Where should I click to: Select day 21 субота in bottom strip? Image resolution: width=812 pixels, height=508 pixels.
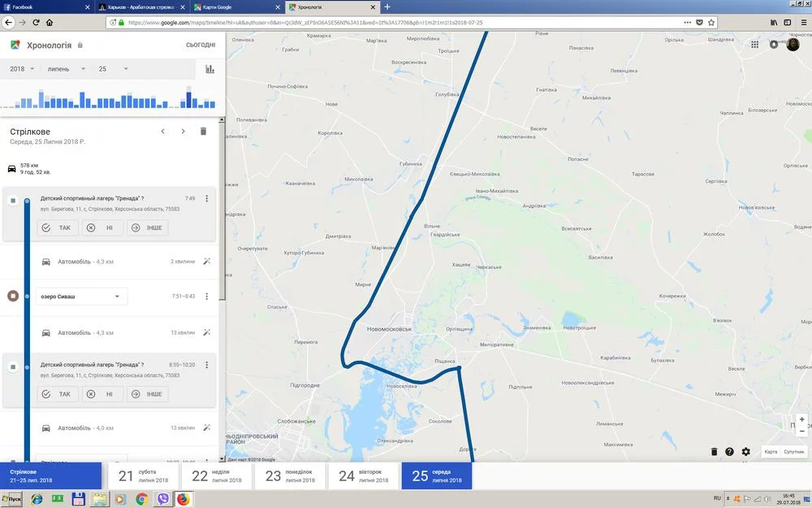pos(143,475)
